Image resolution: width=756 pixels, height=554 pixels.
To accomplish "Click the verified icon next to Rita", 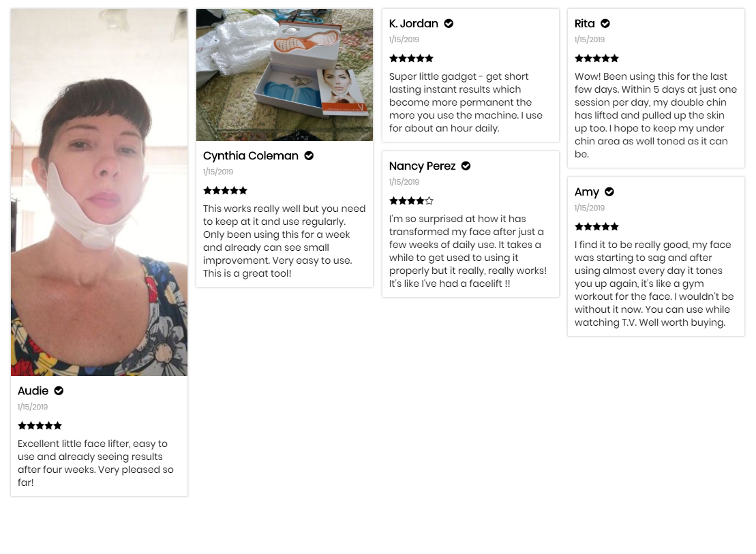I will (605, 23).
